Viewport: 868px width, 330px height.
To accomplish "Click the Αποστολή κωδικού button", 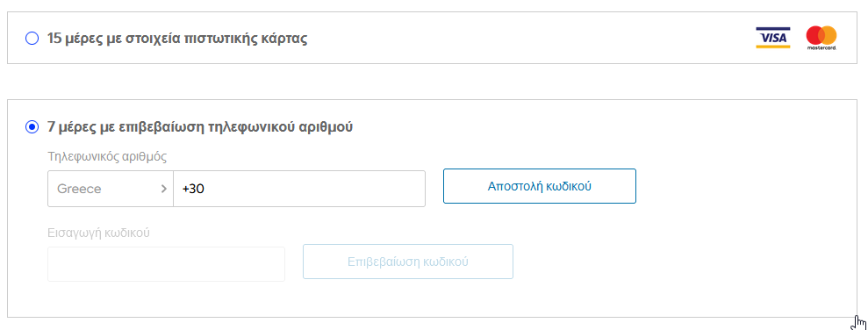I will [x=540, y=186].
